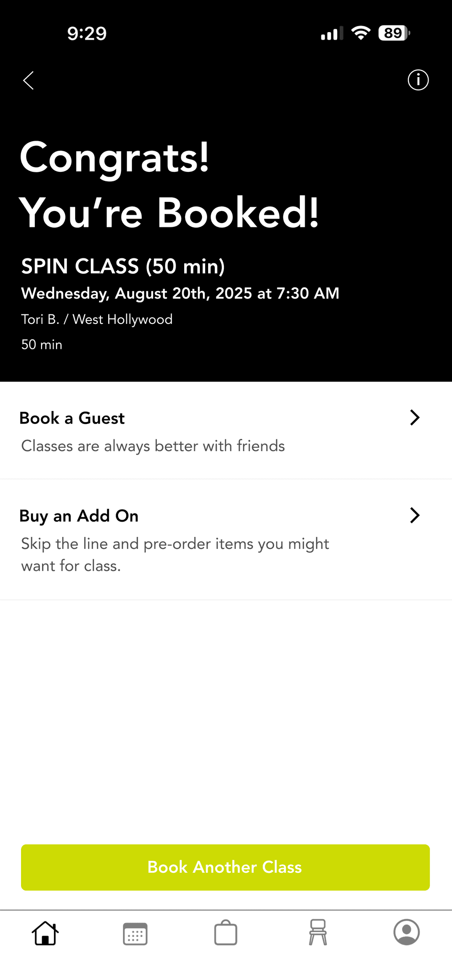Image resolution: width=452 pixels, height=980 pixels.
Task: Expand the Book a Guest chevron
Action: tap(415, 418)
